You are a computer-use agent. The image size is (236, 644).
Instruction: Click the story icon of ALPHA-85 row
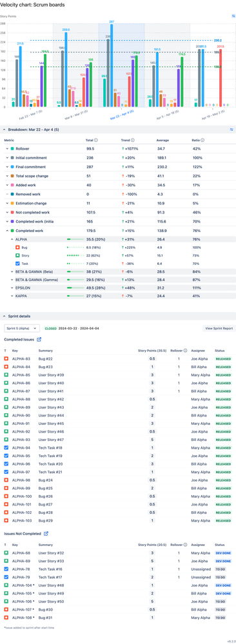6,375
